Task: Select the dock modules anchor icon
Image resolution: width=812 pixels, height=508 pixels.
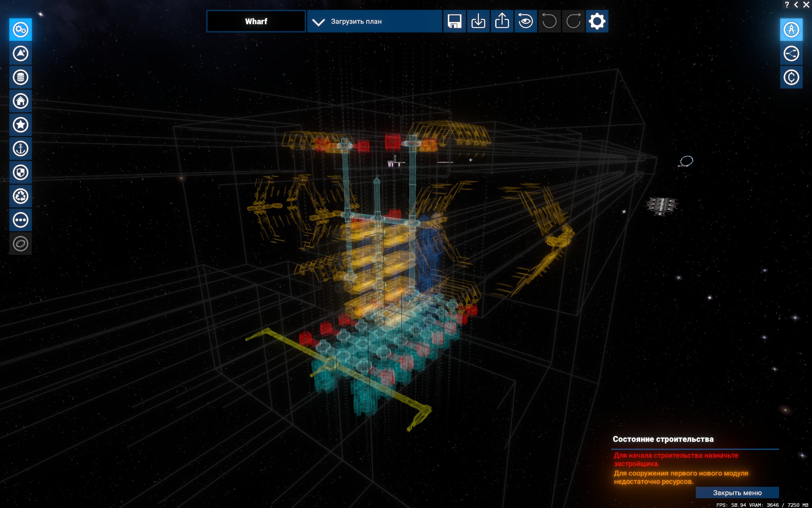Action: coord(20,149)
